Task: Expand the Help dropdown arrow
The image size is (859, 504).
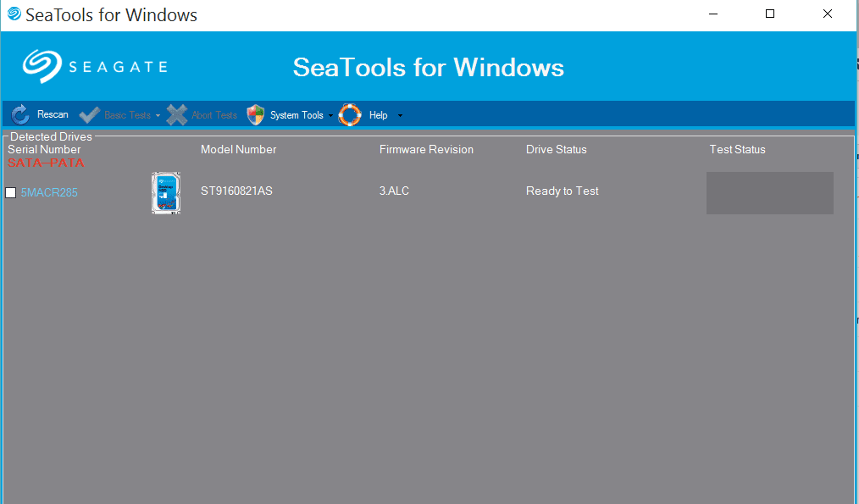Action: [400, 116]
